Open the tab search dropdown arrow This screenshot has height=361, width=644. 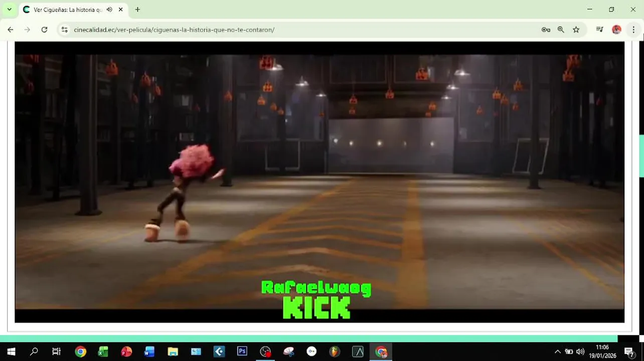click(x=9, y=10)
